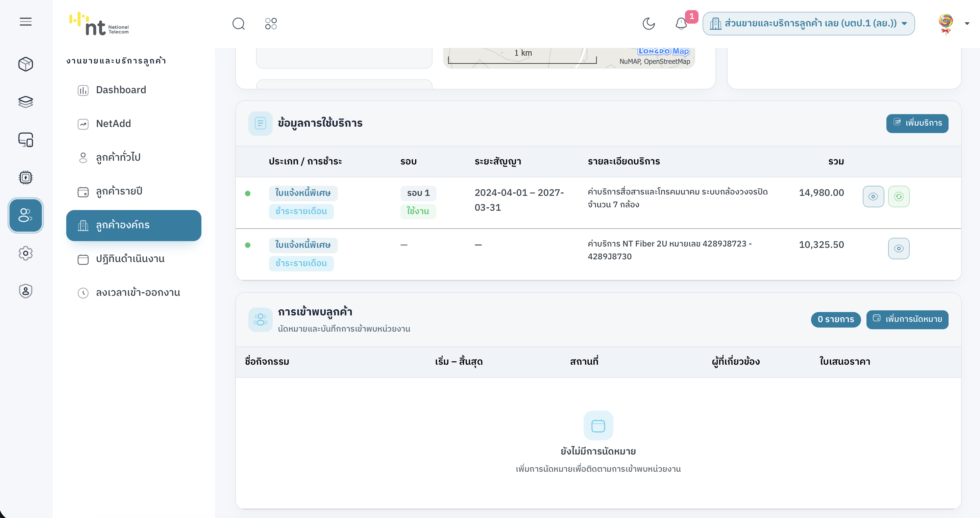
Task: Open notifications bell
Action: click(x=681, y=24)
